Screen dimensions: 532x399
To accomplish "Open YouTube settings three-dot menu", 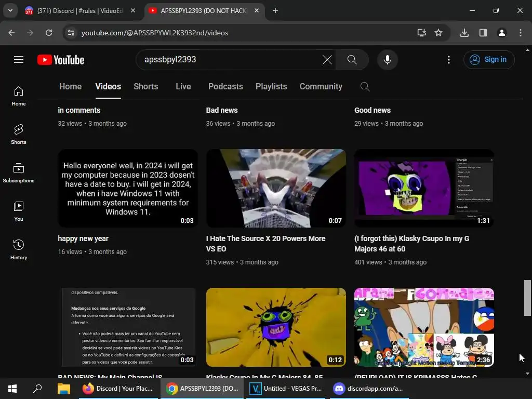I will coord(448,60).
